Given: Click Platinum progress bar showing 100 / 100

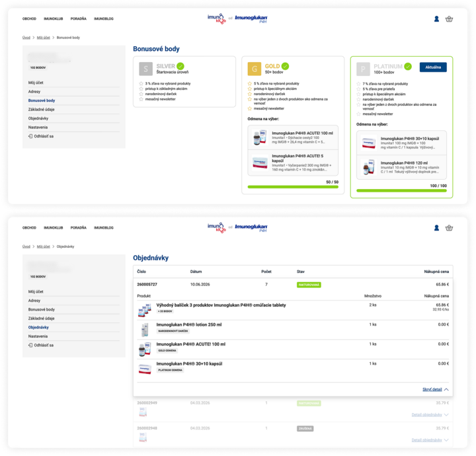Looking at the screenshot, I should point(401,190).
